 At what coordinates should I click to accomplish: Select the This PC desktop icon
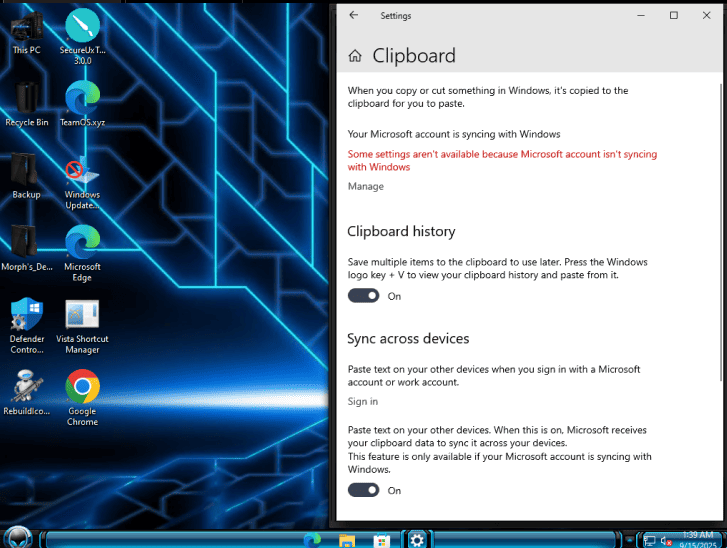(x=27, y=29)
